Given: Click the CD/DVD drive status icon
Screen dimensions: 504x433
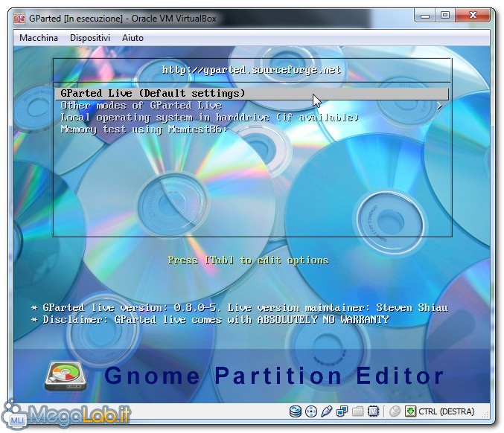Looking at the screenshot, I should click(311, 411).
